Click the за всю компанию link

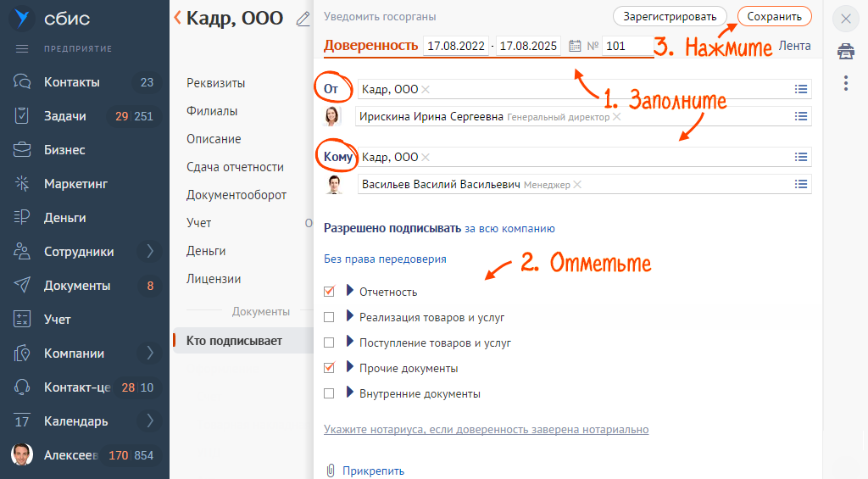[509, 229]
